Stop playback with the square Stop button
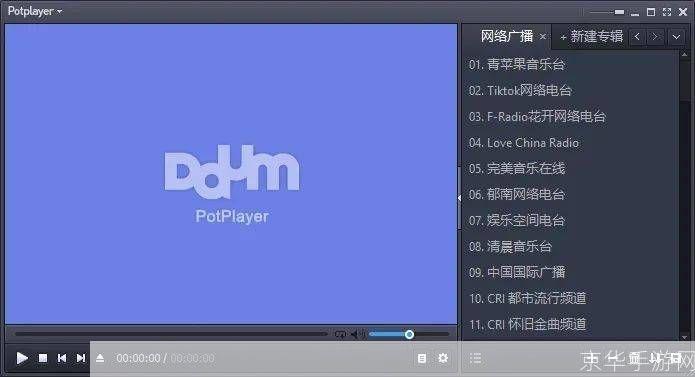 click(x=43, y=358)
